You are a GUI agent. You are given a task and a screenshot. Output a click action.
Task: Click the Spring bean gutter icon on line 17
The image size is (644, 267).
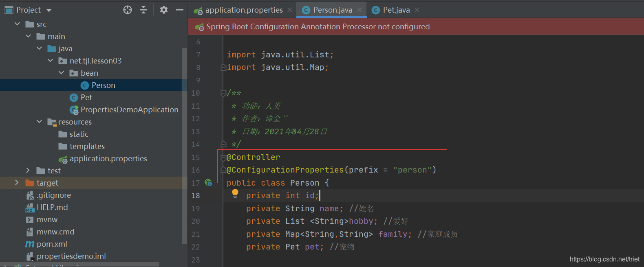[208, 183]
